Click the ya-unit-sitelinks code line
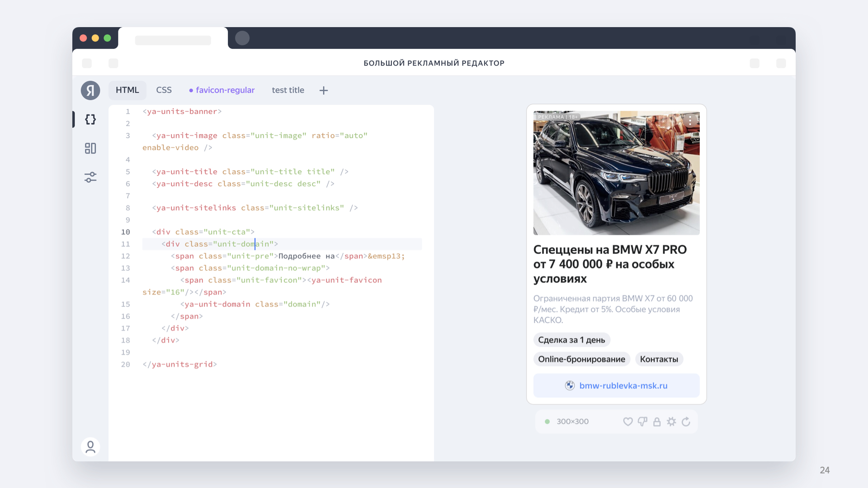Screen dimensions: 868x488 click(255, 208)
